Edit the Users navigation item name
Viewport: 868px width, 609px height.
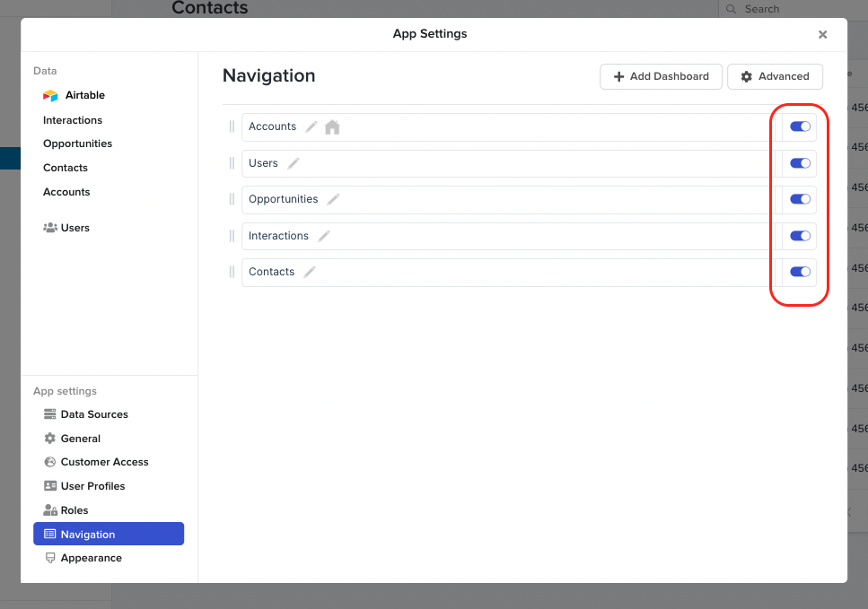click(x=294, y=163)
